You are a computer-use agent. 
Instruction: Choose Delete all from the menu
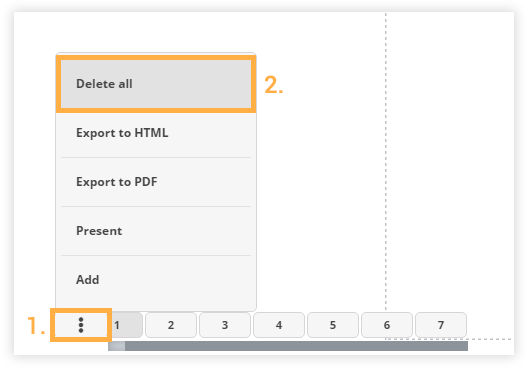click(x=156, y=84)
